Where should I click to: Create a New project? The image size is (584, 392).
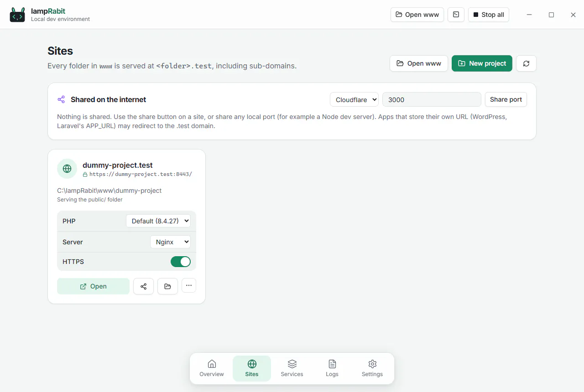[x=482, y=63]
